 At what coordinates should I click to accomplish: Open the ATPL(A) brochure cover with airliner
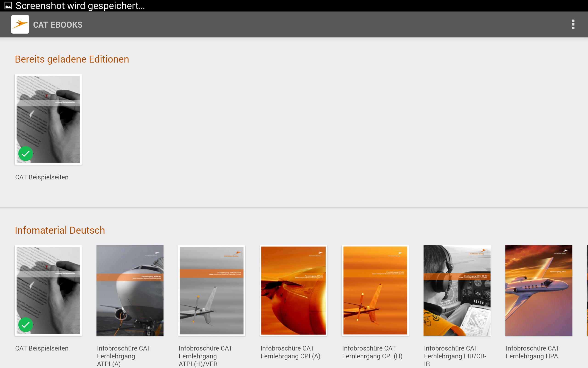coord(130,290)
